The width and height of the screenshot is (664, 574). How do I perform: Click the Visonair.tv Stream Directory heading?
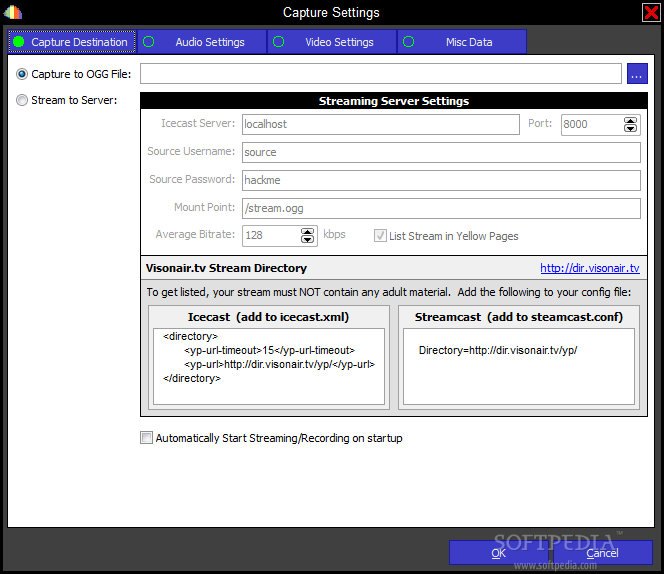(x=226, y=268)
